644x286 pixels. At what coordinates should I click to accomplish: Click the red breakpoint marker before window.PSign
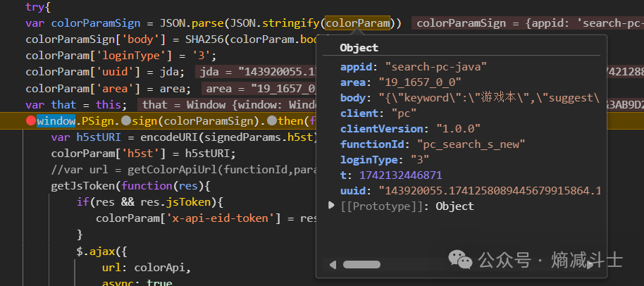30,120
